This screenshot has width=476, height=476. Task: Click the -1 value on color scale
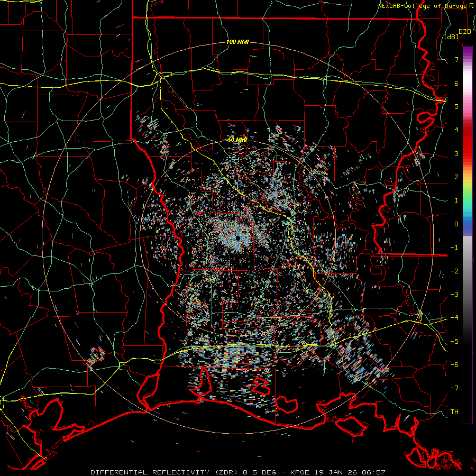[454, 248]
